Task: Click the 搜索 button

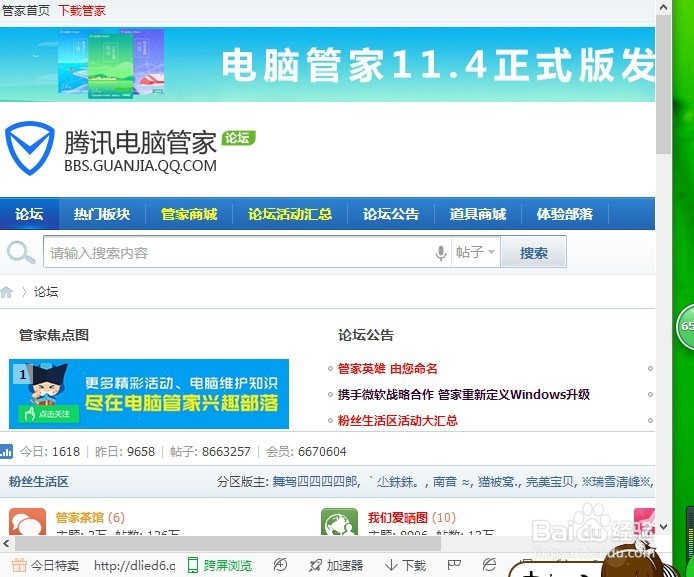Action: [534, 253]
